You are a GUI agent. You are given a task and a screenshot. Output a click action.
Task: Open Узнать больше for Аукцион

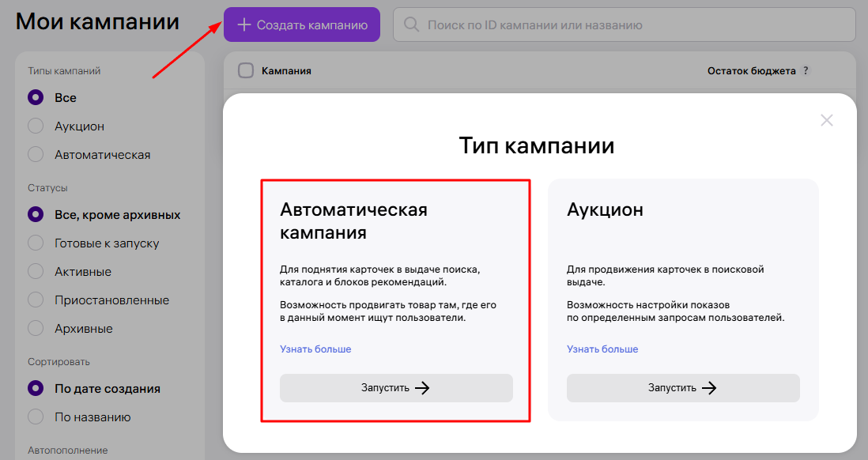pos(602,349)
